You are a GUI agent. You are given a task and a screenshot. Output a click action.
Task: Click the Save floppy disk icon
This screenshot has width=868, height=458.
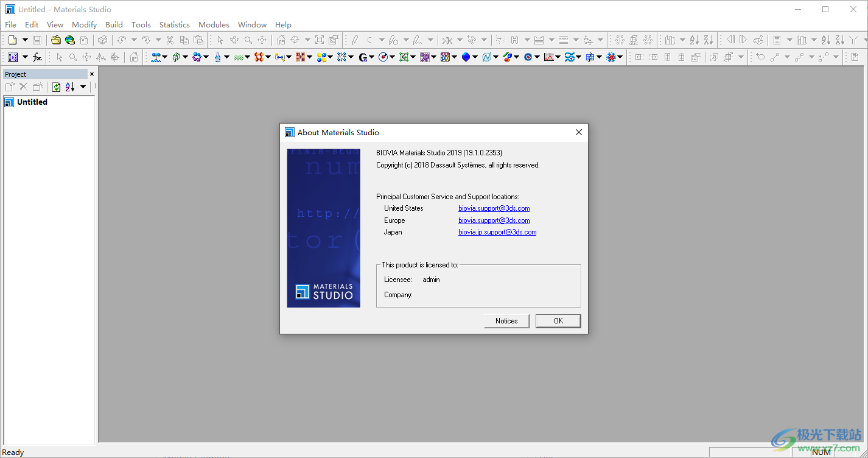37,40
